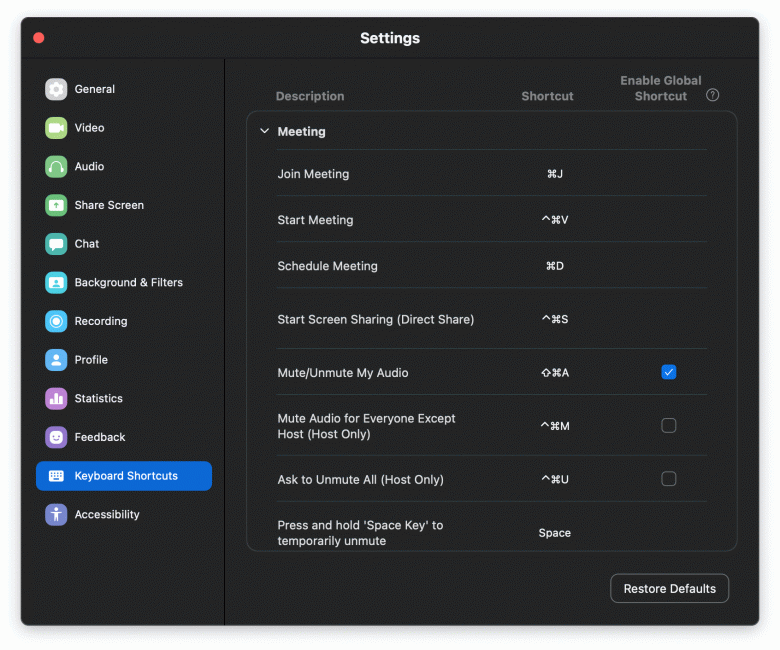Click the Background & Filters portrait icon
Viewport: 780px width, 650px height.
click(x=56, y=282)
